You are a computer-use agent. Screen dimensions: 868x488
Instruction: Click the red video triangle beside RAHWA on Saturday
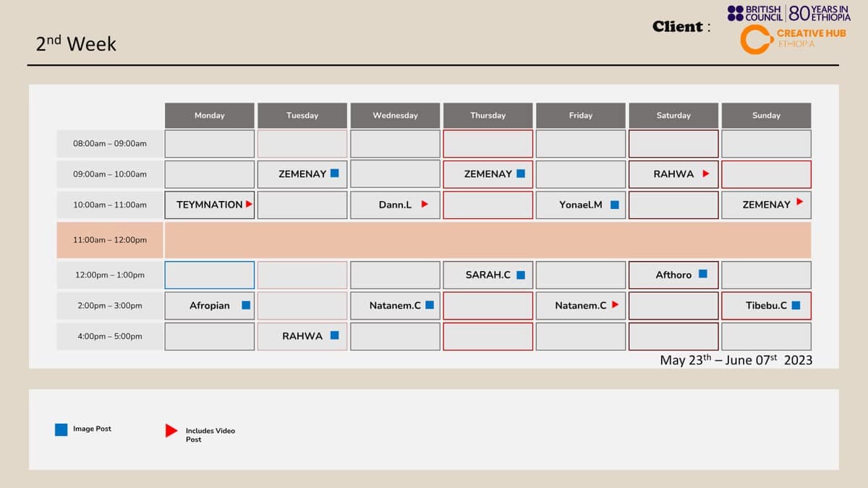coord(706,174)
